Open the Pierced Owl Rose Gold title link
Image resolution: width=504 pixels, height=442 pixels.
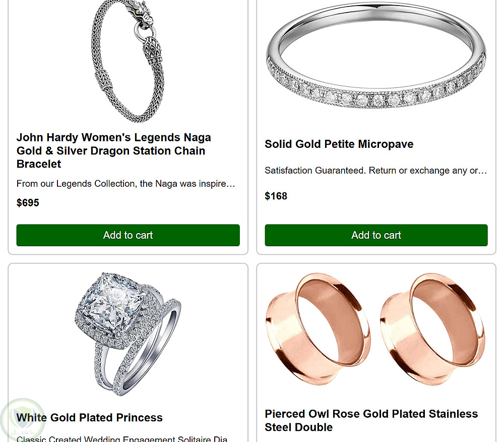coord(371,420)
